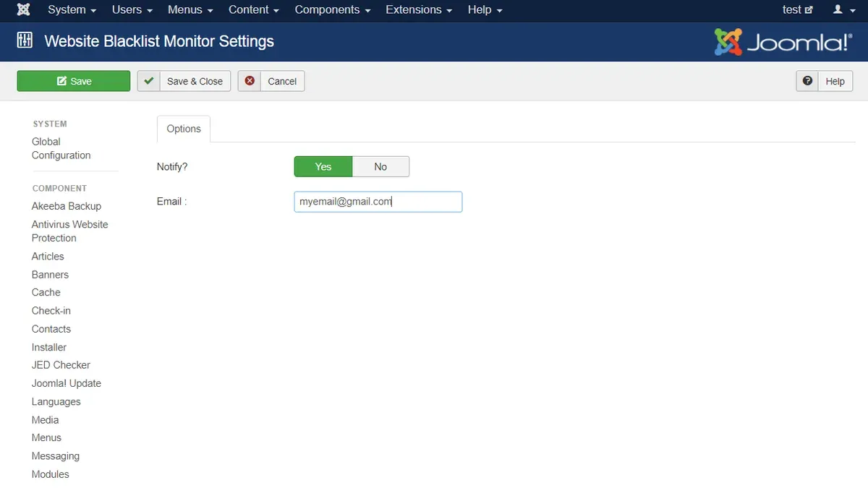The image size is (868, 488).
Task: Open Check-in settings in sidebar
Action: (51, 311)
